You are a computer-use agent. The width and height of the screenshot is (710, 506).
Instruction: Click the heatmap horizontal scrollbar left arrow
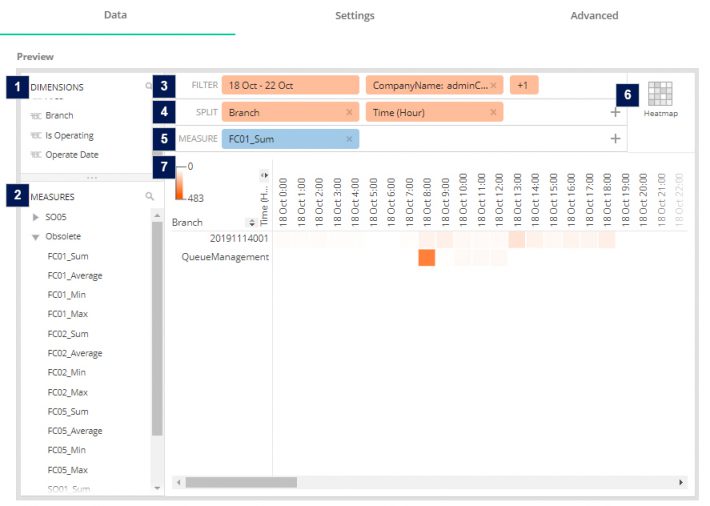tap(179, 482)
